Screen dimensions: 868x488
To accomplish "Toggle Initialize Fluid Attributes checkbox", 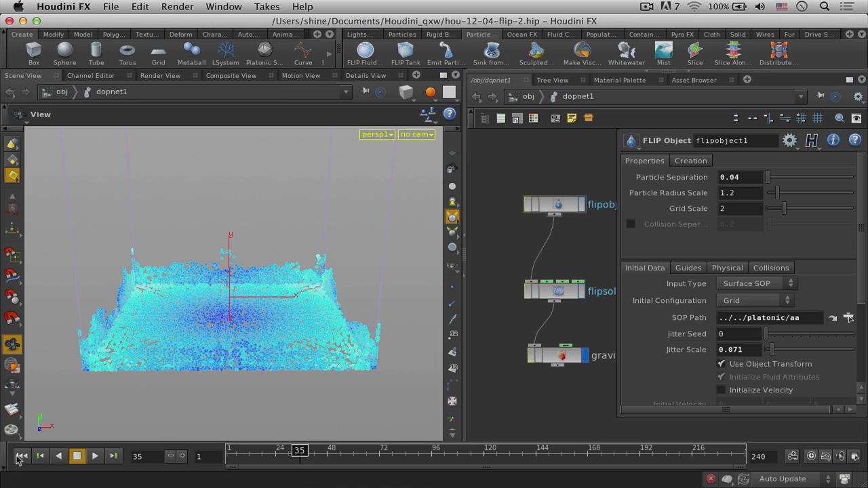I will [722, 377].
